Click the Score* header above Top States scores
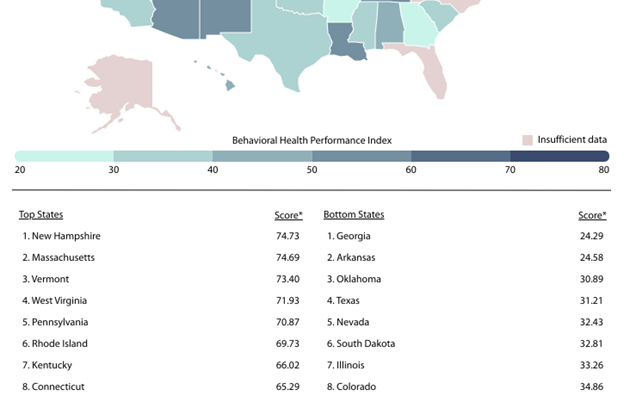 (287, 215)
